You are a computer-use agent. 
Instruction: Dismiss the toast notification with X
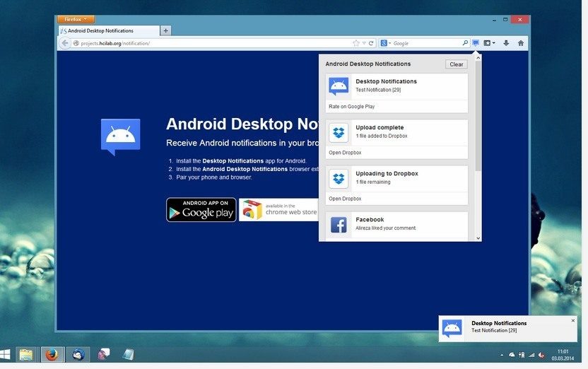pos(572,321)
